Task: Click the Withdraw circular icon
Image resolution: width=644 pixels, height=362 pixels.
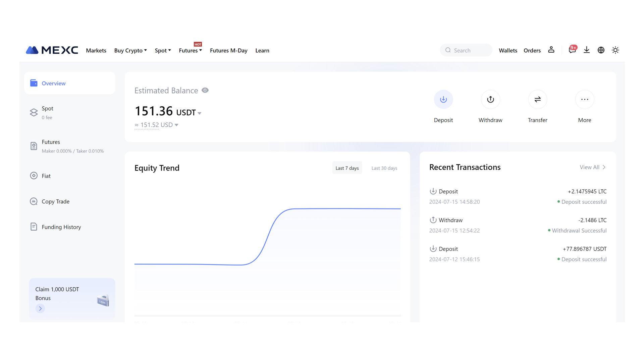Action: coord(490,100)
